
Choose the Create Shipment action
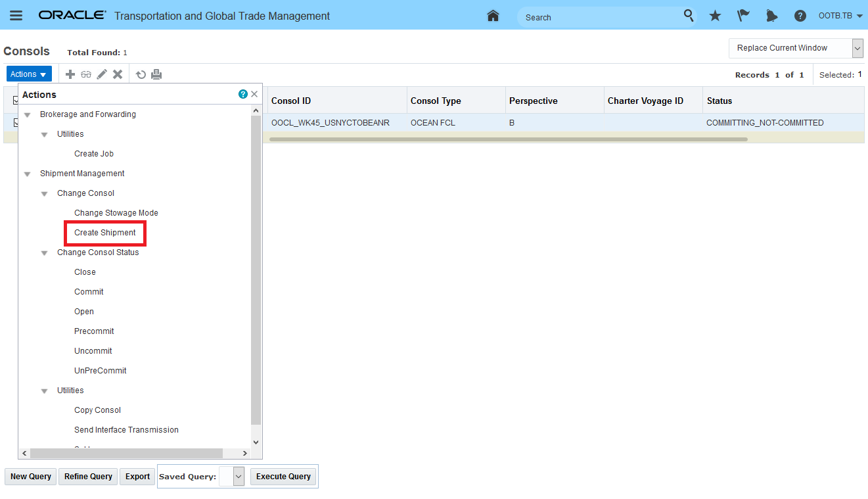point(105,233)
